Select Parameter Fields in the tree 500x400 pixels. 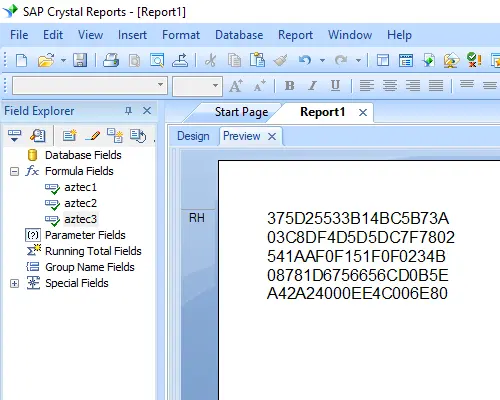coord(85,235)
